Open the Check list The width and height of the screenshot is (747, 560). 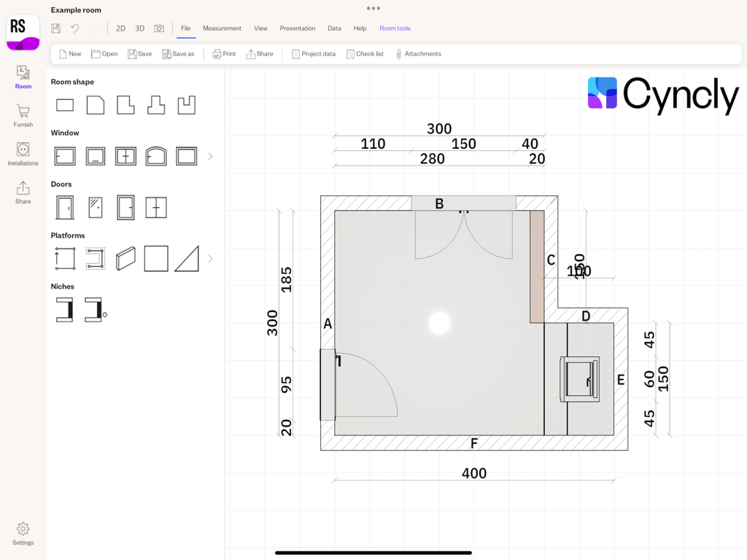point(365,53)
